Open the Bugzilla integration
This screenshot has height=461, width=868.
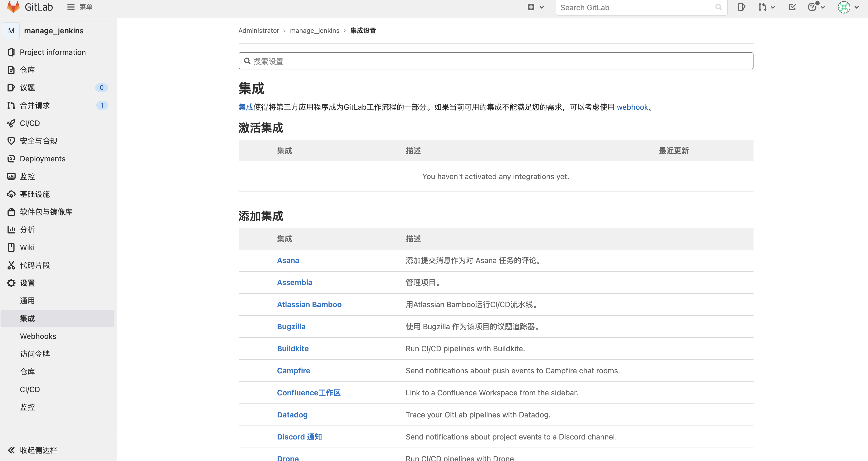[291, 327]
